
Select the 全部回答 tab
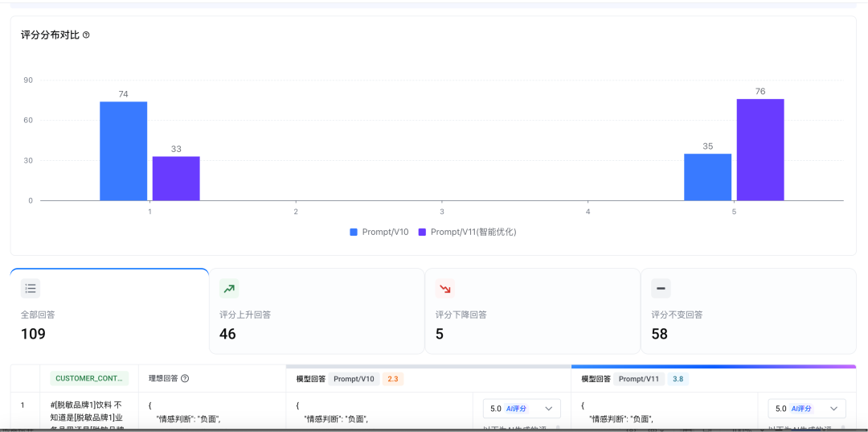click(109, 311)
